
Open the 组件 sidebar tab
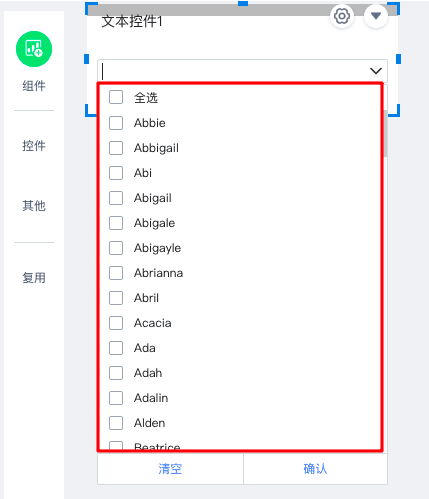coord(34,86)
